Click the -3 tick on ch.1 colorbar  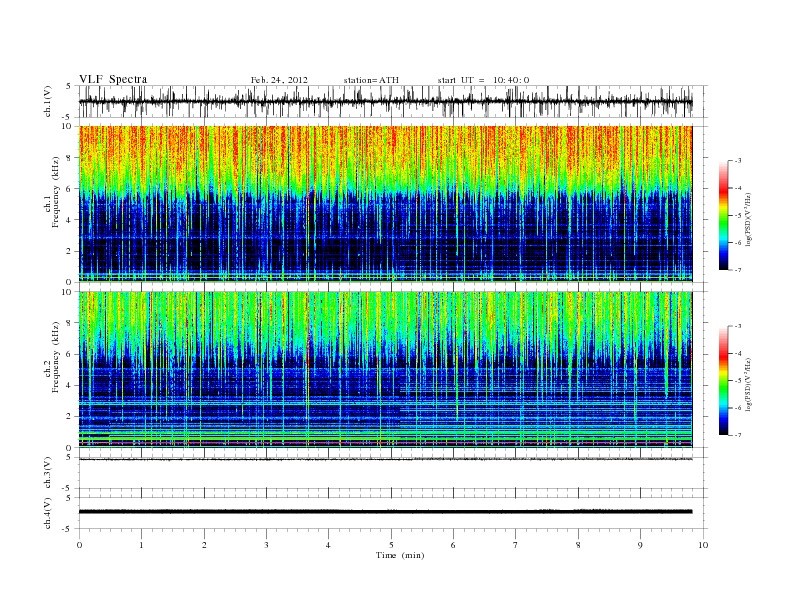tap(737, 161)
